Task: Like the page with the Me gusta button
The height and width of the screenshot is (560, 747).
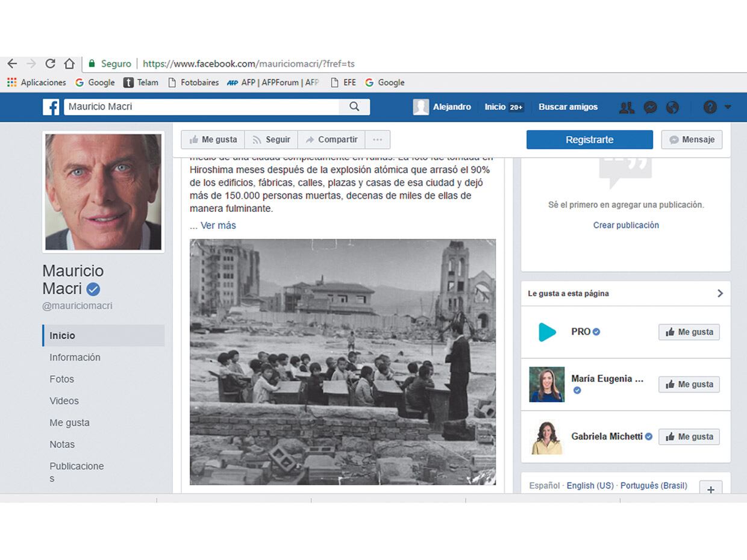Action: 212,139
